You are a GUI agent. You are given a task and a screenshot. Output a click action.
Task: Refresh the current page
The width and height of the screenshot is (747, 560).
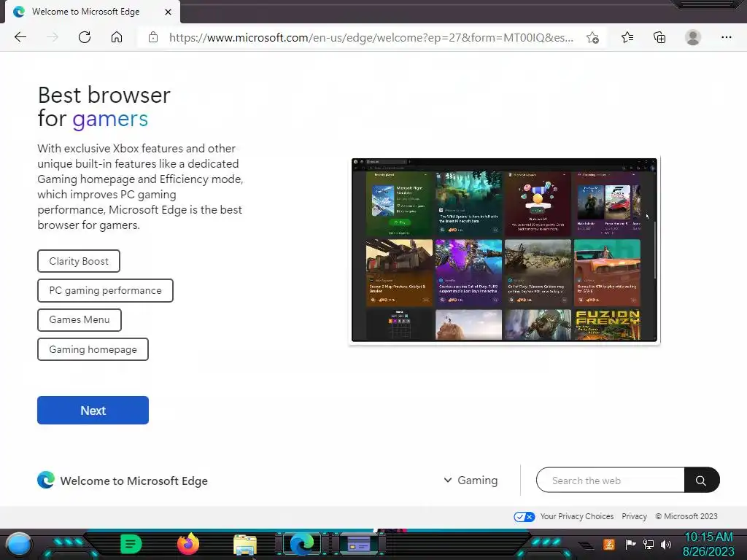(x=85, y=37)
